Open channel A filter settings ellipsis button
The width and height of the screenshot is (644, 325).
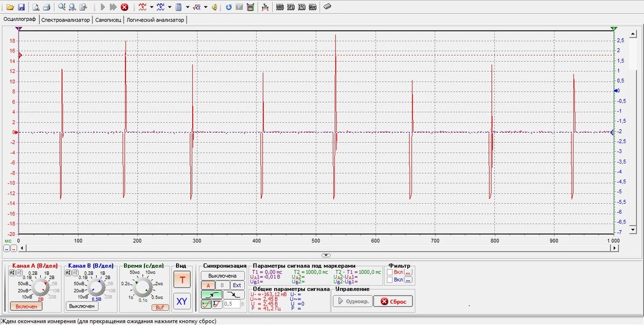pyautogui.click(x=408, y=272)
